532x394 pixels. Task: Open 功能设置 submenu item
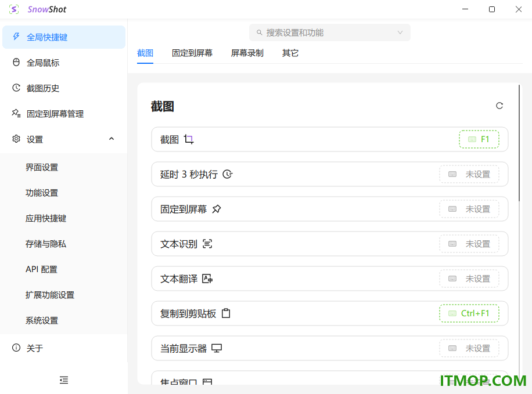click(64, 193)
